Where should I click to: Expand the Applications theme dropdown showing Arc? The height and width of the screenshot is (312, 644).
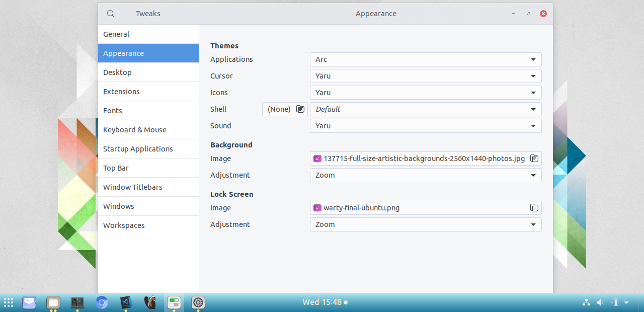pos(426,59)
